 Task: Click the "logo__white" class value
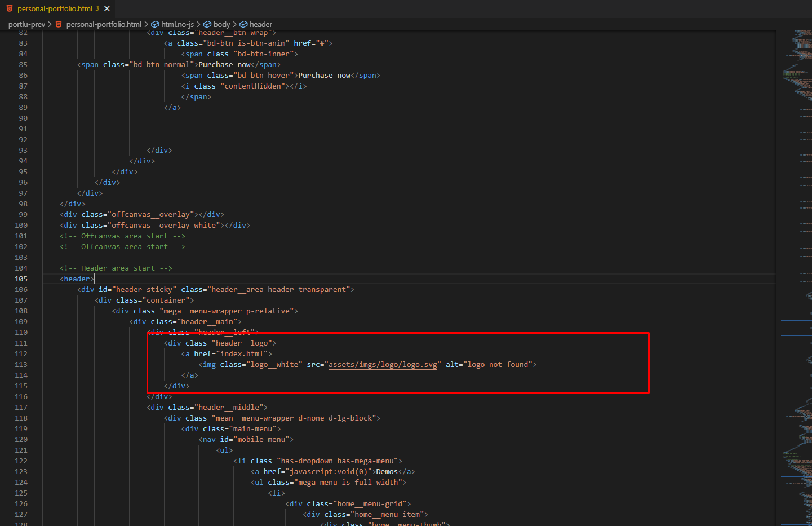tap(274, 365)
